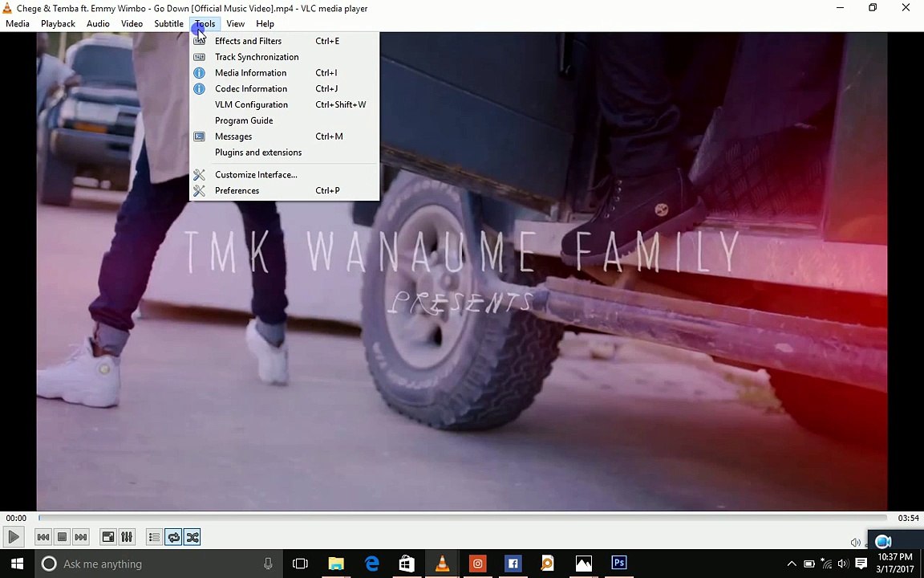Click the Play button
This screenshot has height=578, width=924.
click(13, 537)
